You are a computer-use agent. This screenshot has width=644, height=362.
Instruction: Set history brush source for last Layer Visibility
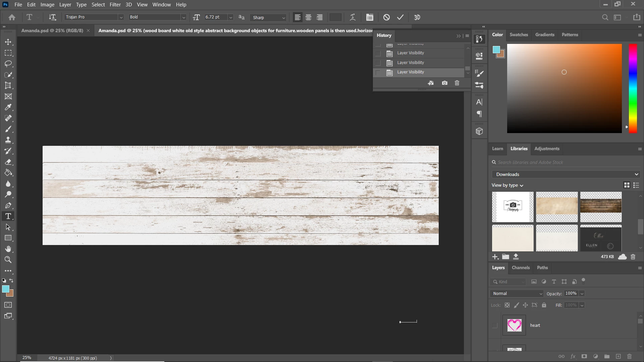tap(378, 72)
